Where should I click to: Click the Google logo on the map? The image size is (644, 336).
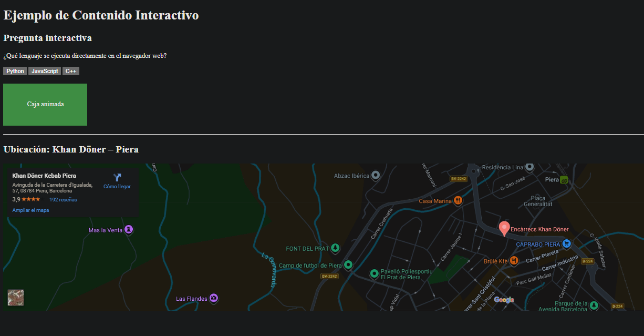coord(504,300)
